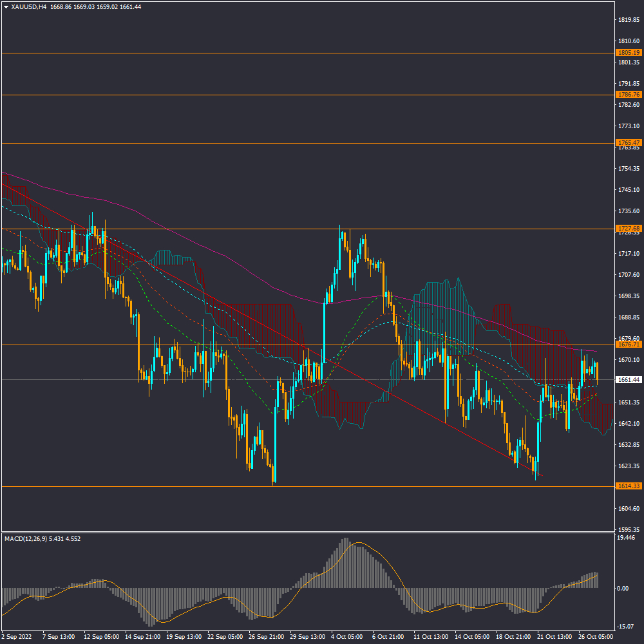Image resolution: width=644 pixels, height=644 pixels.
Task: Click the 4 Oct 05:00 time label
Action: click(345, 637)
